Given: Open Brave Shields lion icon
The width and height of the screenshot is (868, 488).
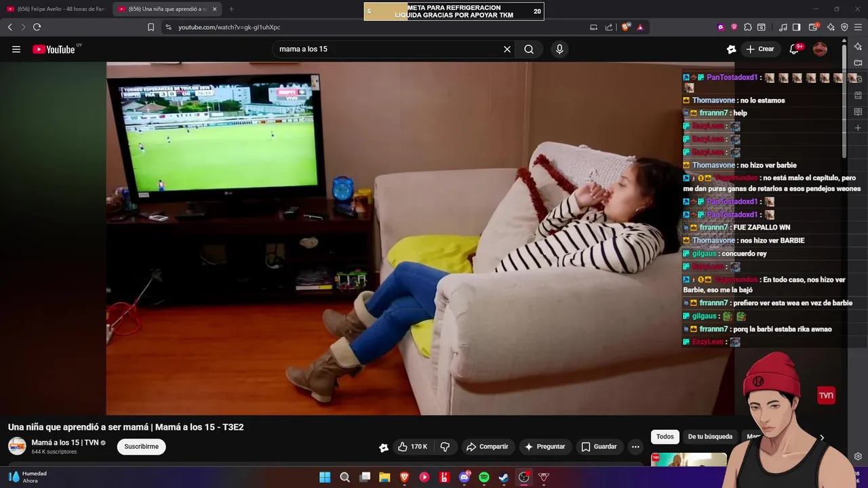Looking at the screenshot, I should pos(626,27).
